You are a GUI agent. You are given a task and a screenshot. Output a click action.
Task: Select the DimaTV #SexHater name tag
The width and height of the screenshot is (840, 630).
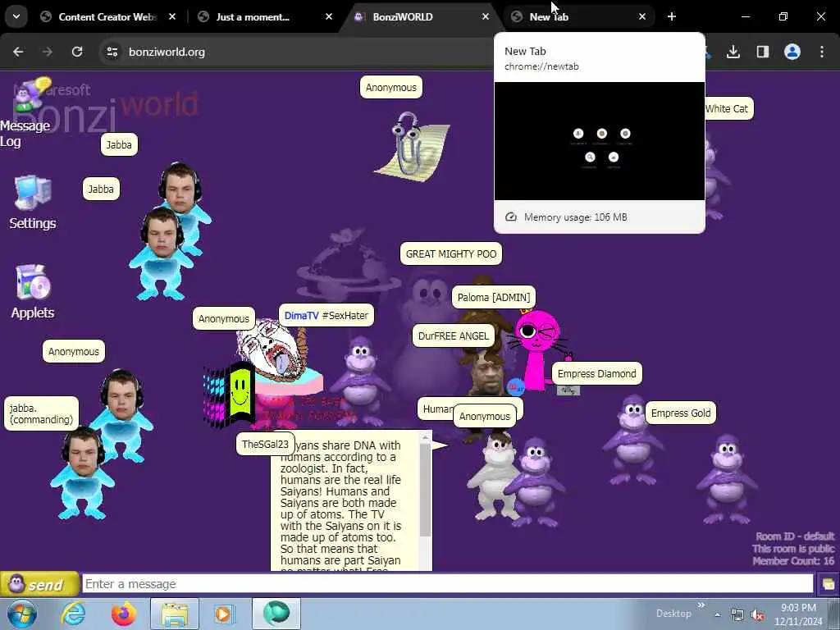(326, 316)
